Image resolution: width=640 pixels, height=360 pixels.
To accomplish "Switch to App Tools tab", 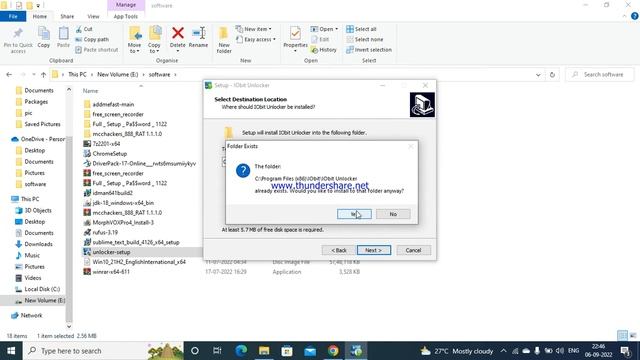I will click(x=126, y=16).
